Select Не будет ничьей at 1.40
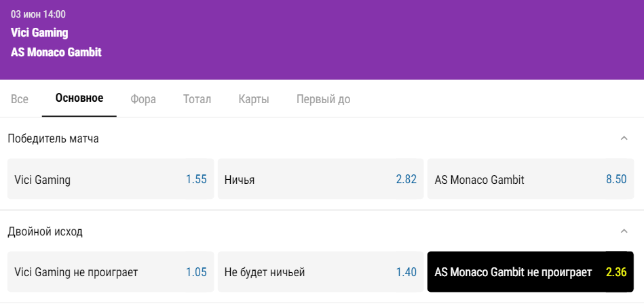The height and width of the screenshot is (304, 644). tap(320, 272)
